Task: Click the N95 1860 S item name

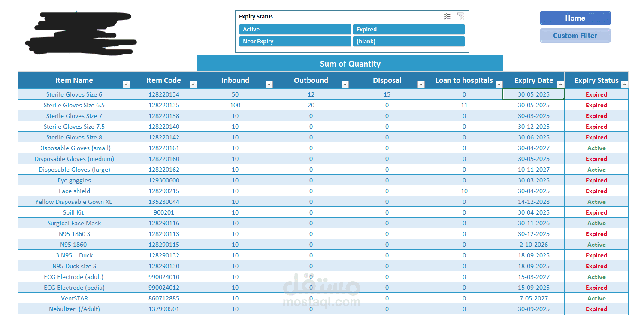Action: [74, 234]
